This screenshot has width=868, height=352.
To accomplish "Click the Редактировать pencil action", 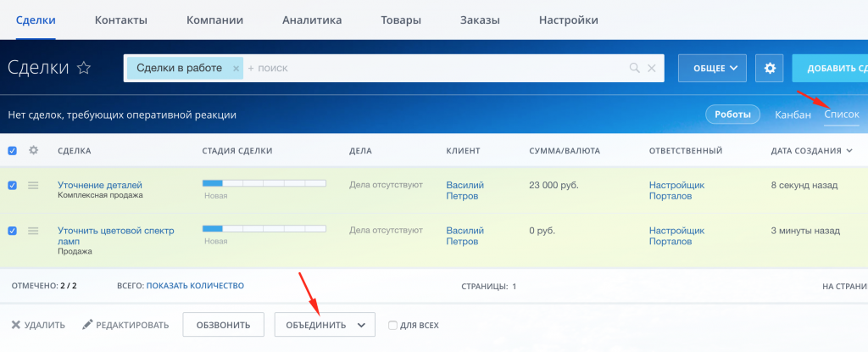I will [125, 325].
